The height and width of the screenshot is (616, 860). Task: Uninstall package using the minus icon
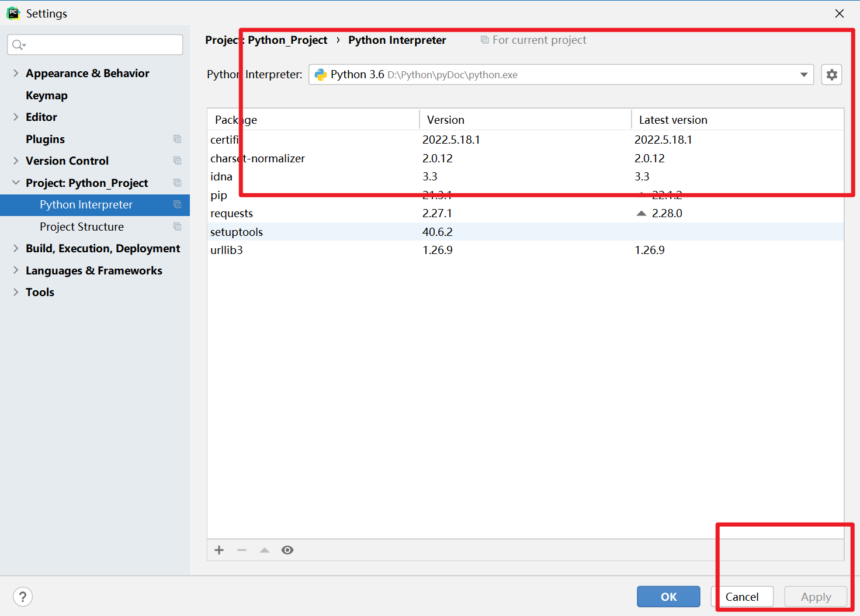click(x=242, y=550)
